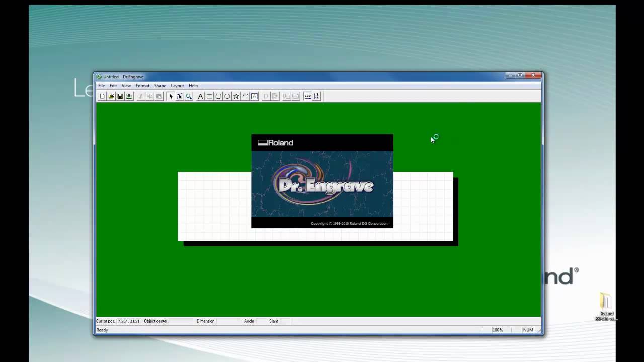Viewport: 644px width, 362px height.
Task: Click the greyed icon right of 'D'
Action: tap(275, 96)
